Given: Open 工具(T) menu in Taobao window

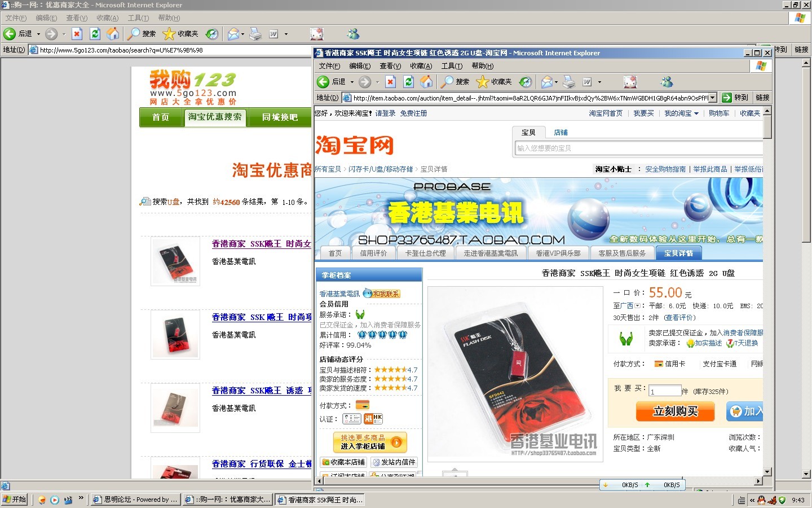Looking at the screenshot, I should click(x=452, y=66).
